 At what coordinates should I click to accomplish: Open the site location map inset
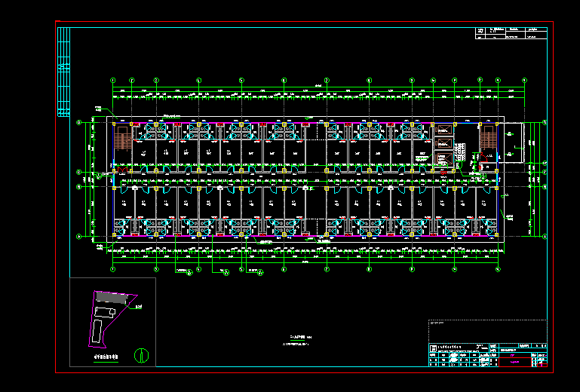click(x=112, y=322)
